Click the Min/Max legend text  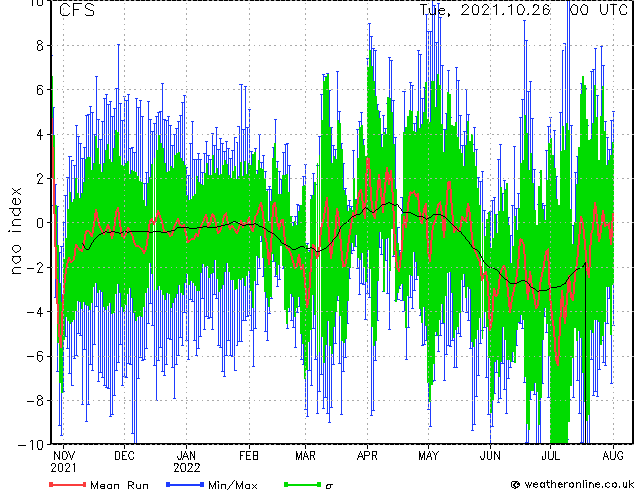pyautogui.click(x=233, y=484)
